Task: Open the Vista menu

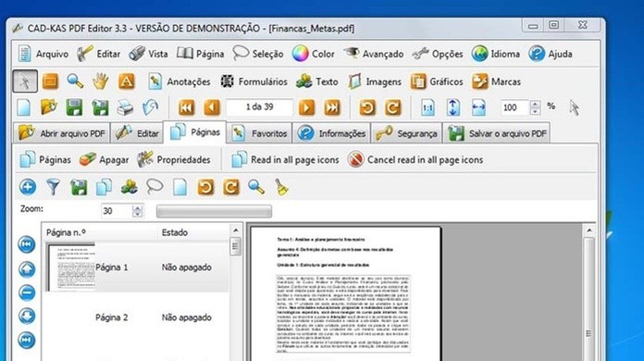Action: (x=148, y=54)
